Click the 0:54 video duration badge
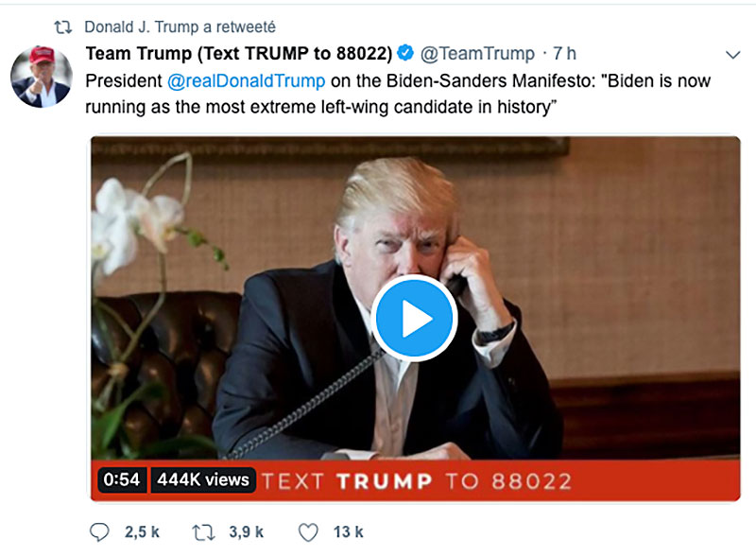This screenshot has height=557, width=756. click(120, 480)
